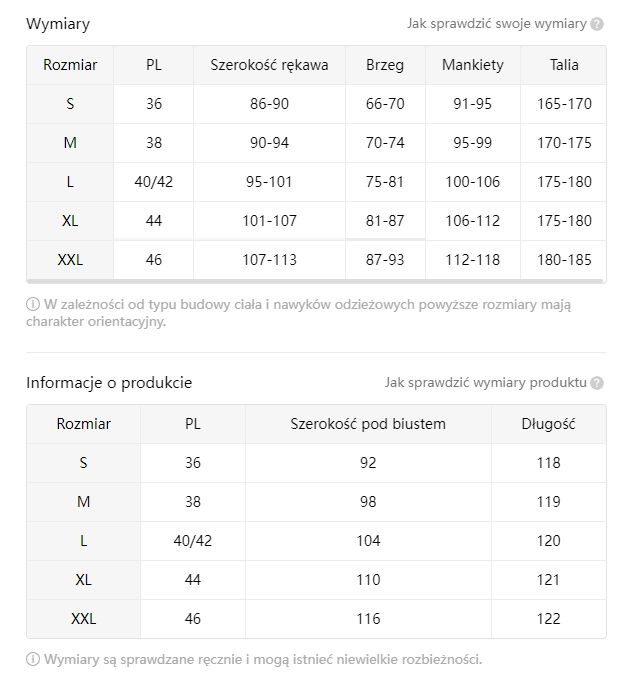Select size XXL row in Wymiary table
Viewport: 627px width, 681px height.
click(70, 260)
